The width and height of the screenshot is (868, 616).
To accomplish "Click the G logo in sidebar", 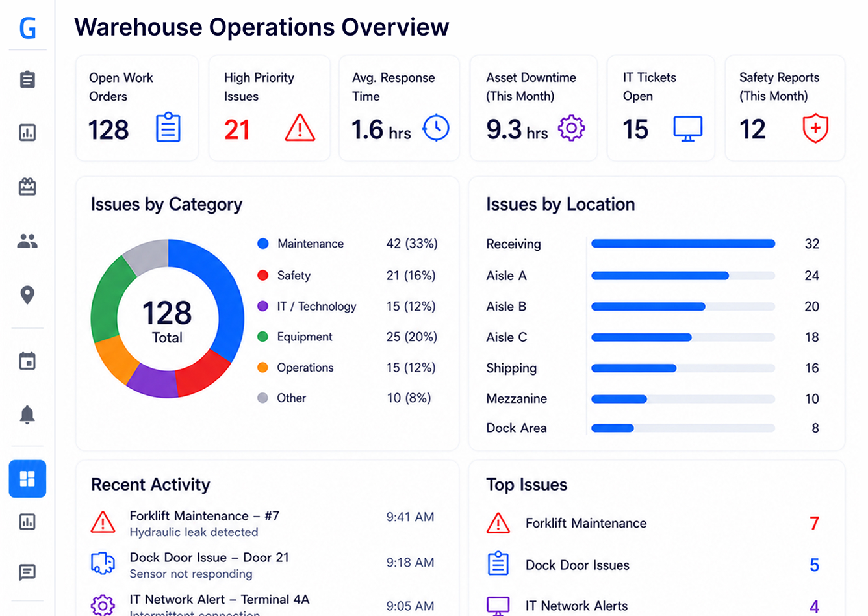I will (27, 28).
